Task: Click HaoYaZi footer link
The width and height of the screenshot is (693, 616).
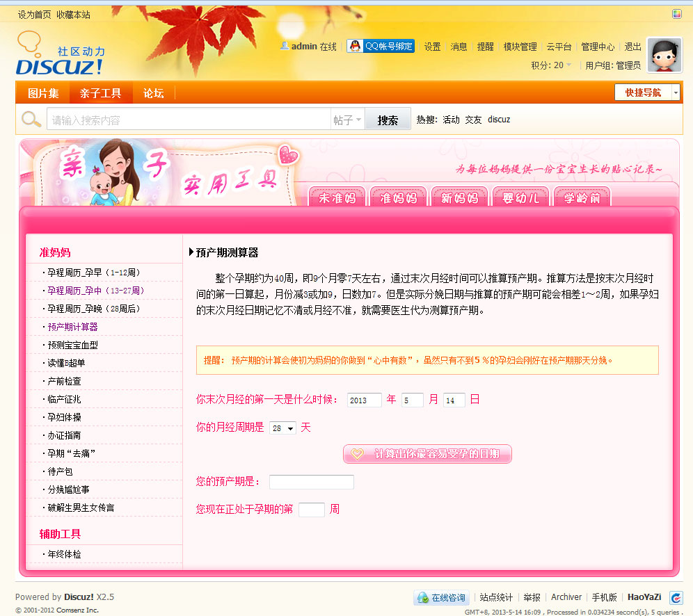Action: 644,597
